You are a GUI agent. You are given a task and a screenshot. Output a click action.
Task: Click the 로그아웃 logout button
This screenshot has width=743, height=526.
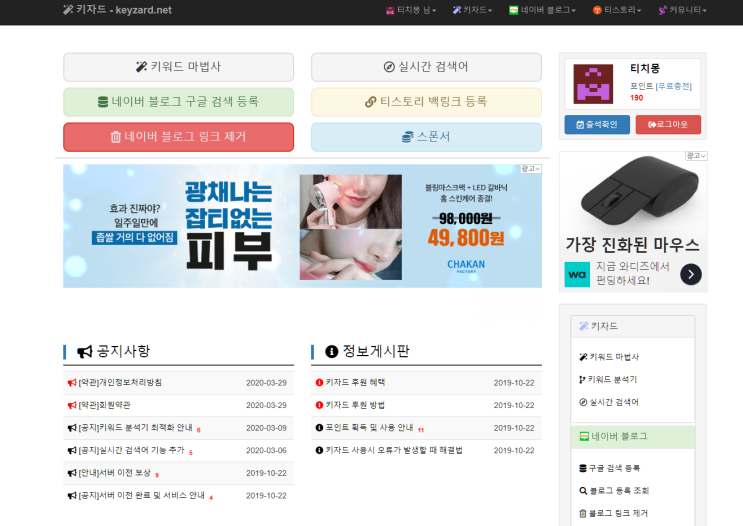tap(668, 125)
